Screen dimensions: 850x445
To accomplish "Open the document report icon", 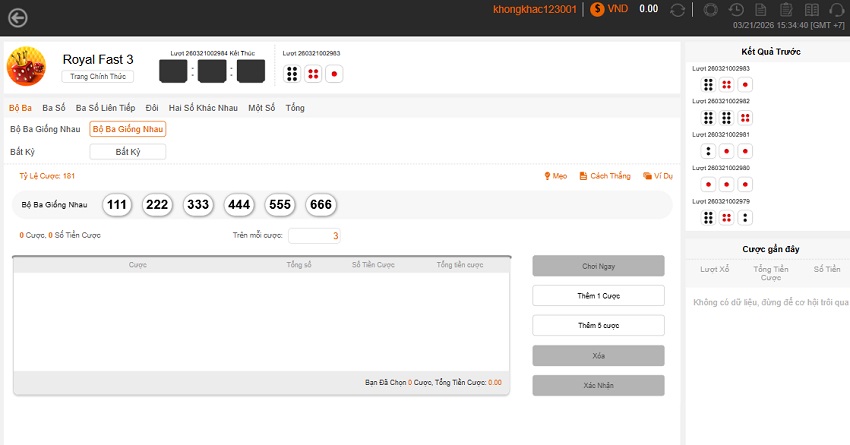I will 761,10.
